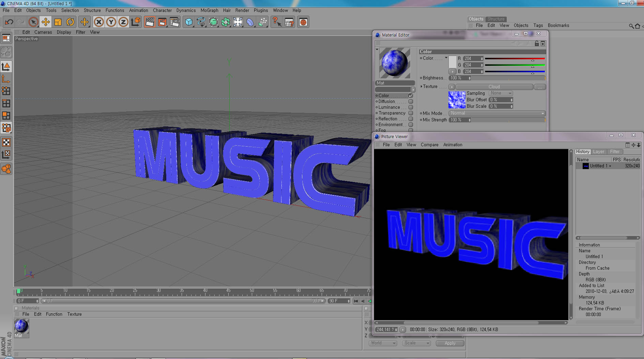Open the MoGraph menu
644x359 pixels.
[209, 10]
